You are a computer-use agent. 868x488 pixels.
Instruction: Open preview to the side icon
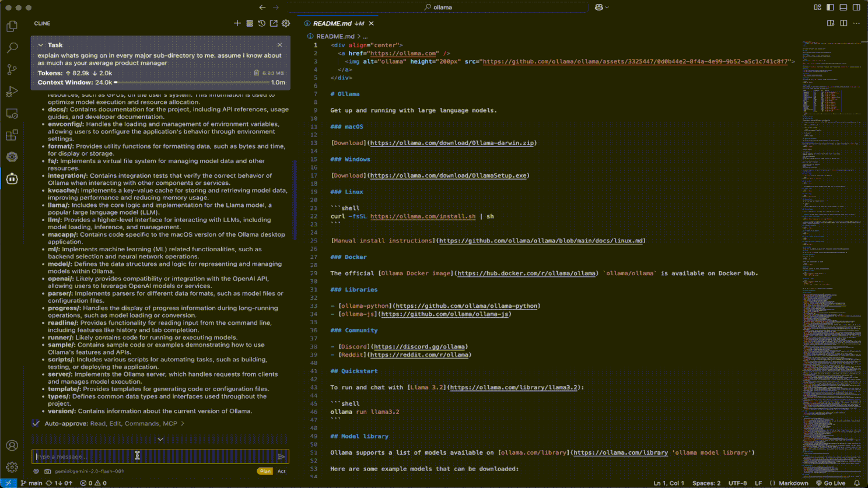click(x=831, y=23)
